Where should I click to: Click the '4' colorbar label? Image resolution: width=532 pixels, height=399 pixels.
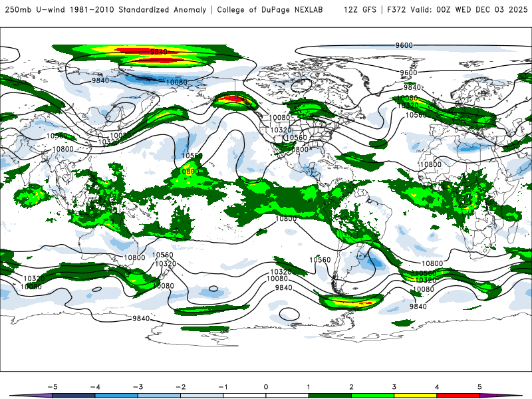click(437, 387)
